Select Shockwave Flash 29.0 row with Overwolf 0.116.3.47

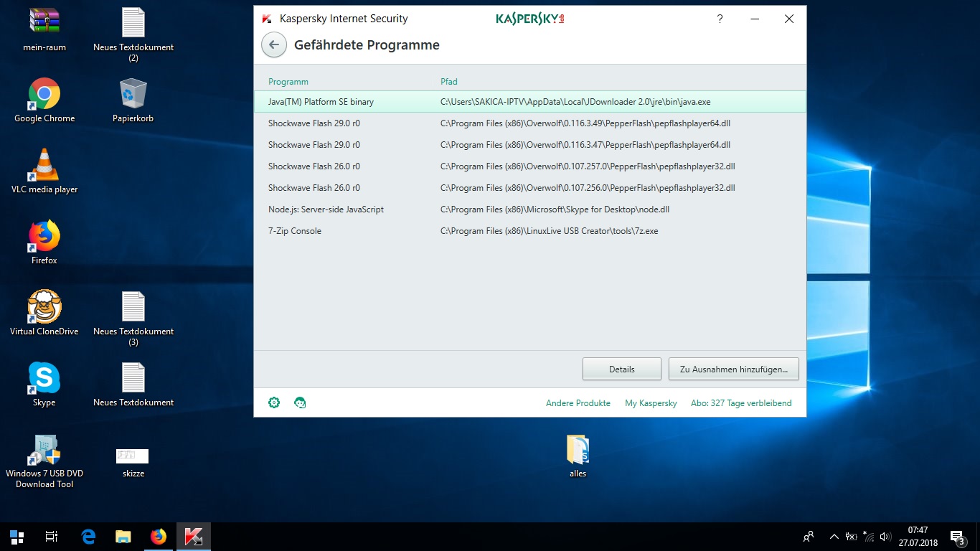pos(530,145)
